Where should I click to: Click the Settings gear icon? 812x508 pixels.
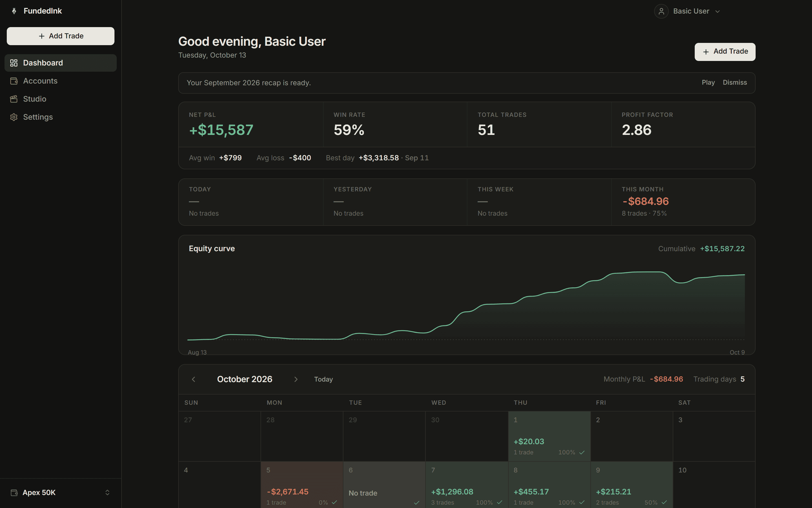coord(14,117)
